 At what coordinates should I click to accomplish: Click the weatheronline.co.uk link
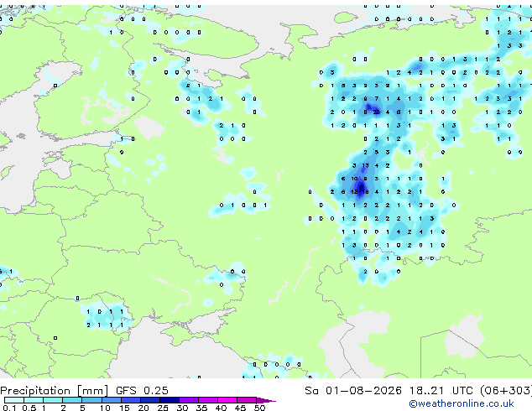pos(462,403)
